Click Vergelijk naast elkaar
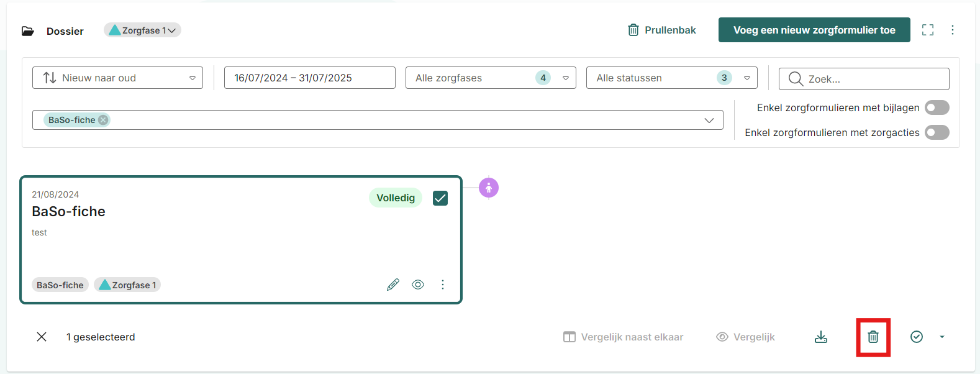This screenshot has height=374, width=980. pos(623,337)
